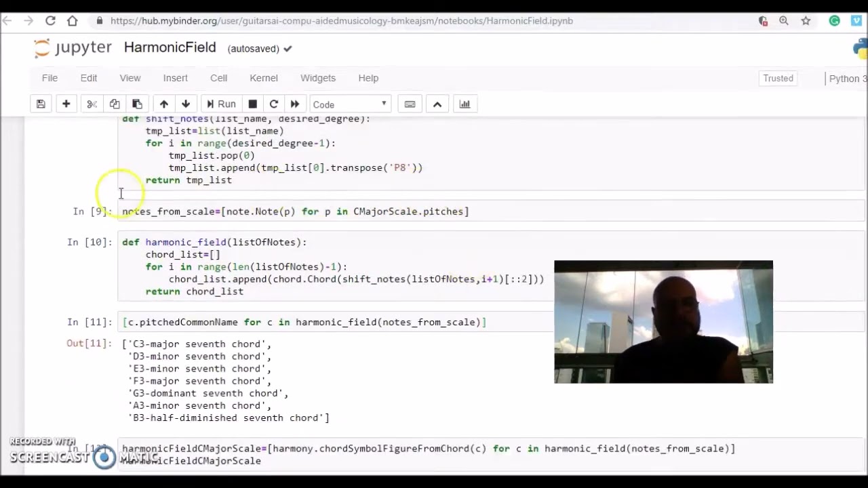868x488 pixels.
Task: Save notebook with the floppy disk icon
Action: pos(41,104)
